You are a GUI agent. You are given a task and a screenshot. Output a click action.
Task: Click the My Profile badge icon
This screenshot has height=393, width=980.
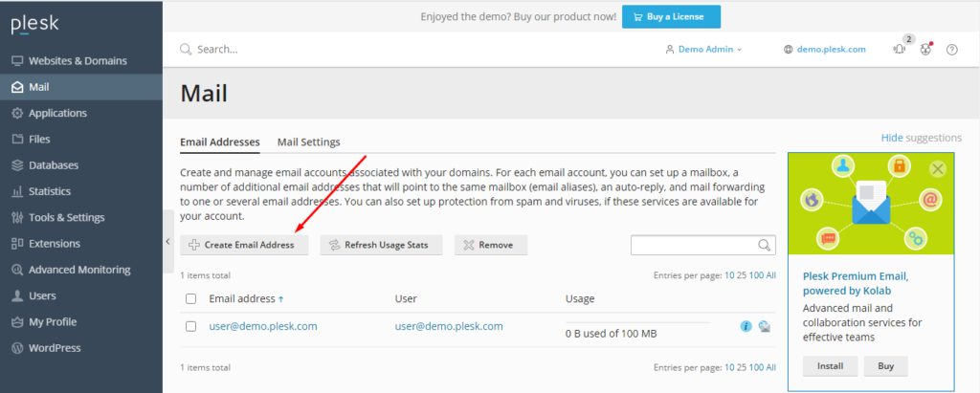(17, 322)
